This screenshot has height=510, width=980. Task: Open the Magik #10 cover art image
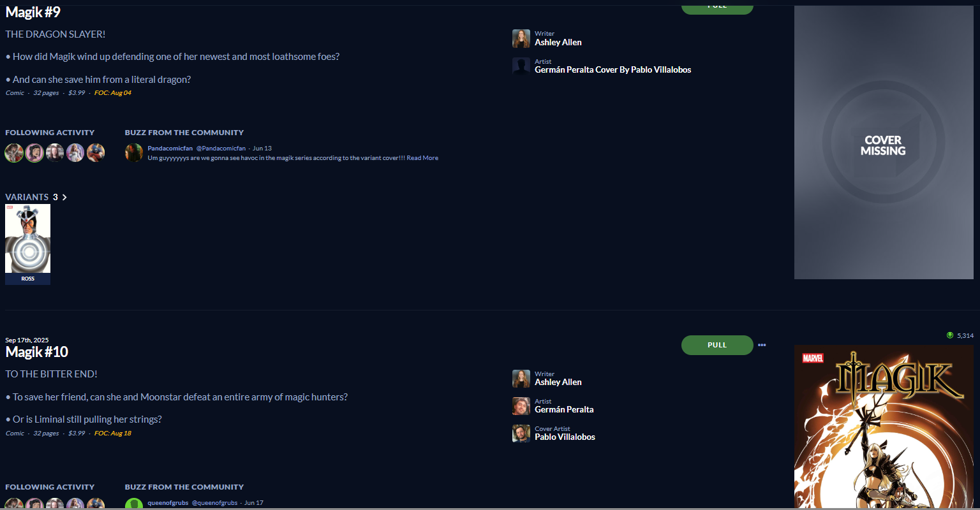[884, 427]
